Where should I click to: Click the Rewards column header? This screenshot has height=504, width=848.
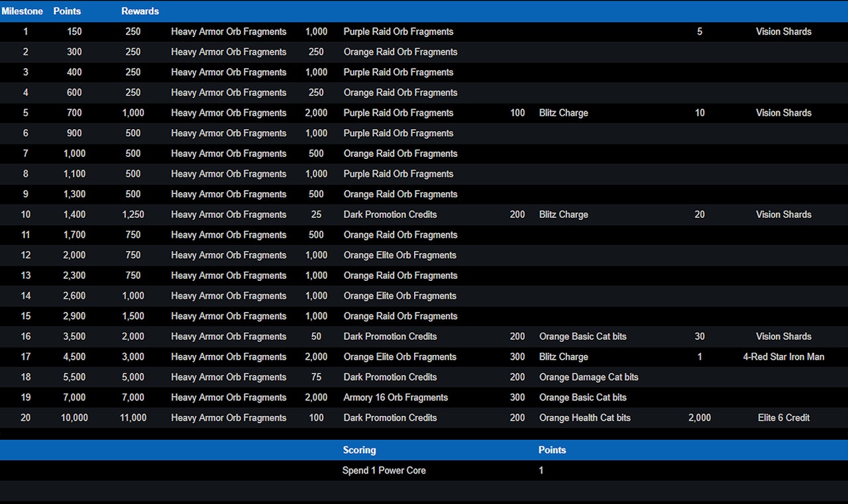click(x=140, y=11)
